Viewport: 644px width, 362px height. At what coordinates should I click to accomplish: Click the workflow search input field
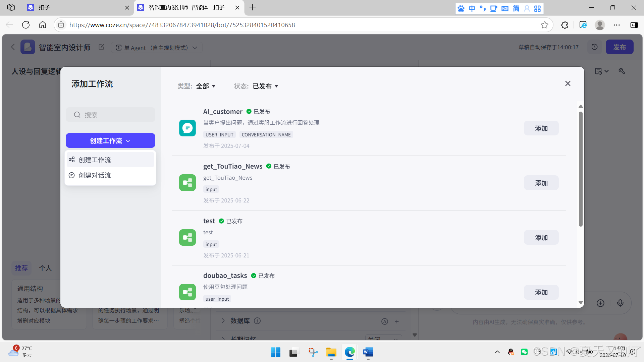(110, 114)
